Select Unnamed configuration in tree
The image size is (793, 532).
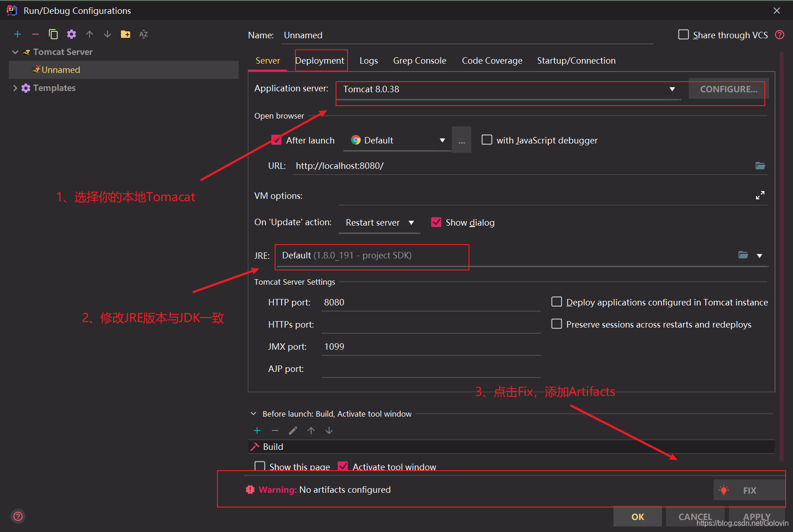tap(124, 70)
